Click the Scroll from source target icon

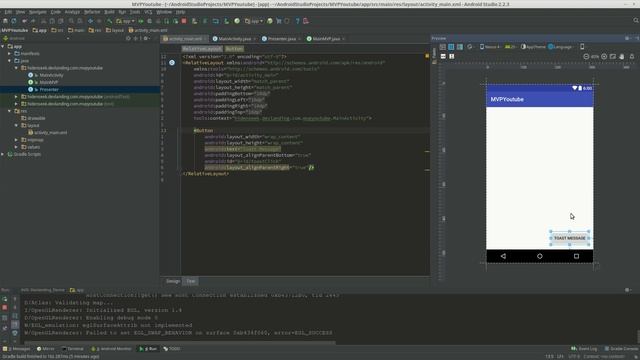[128, 38]
